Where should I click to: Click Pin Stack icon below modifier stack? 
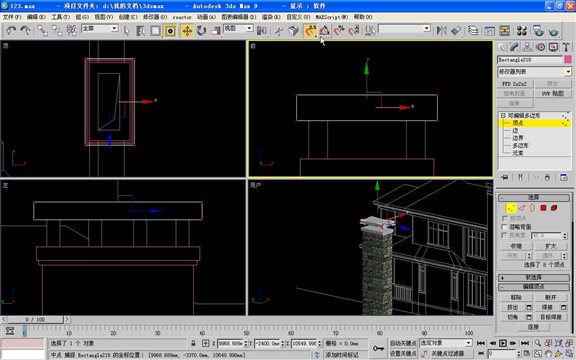504,177
